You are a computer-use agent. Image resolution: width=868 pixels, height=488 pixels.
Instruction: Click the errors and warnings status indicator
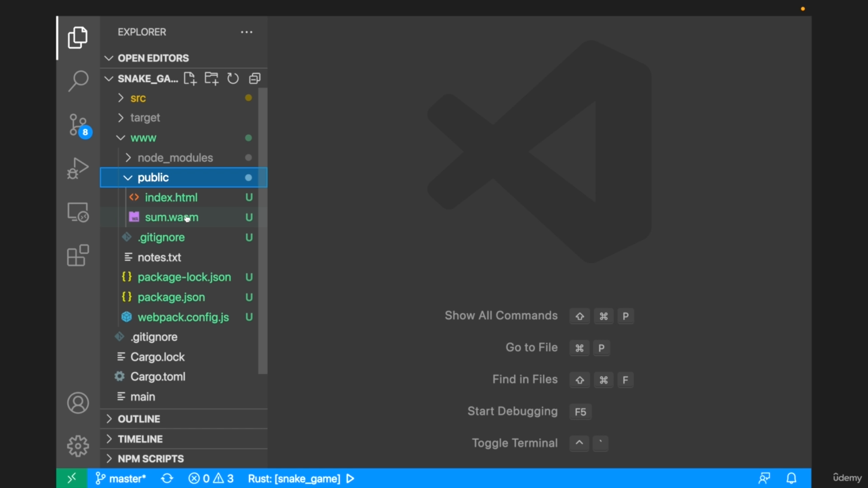(x=211, y=479)
